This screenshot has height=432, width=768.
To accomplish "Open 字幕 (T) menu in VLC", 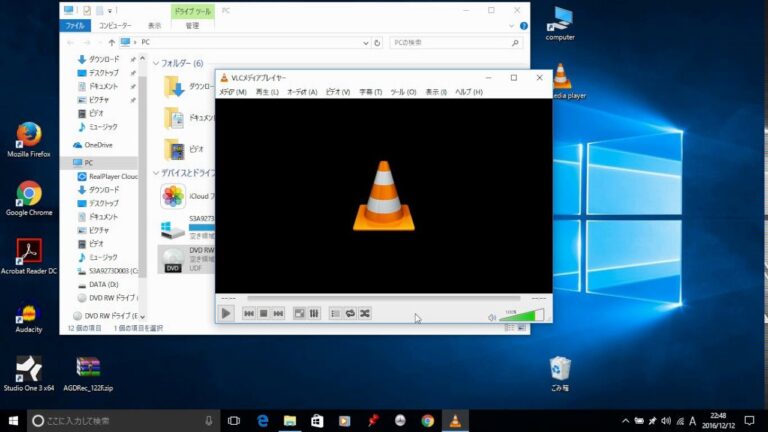I will coord(370,92).
